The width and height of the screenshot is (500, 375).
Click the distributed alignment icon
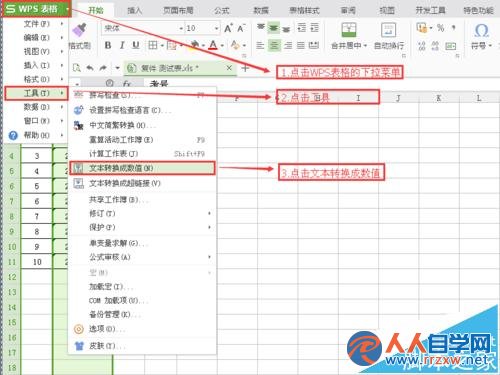pos(314,45)
